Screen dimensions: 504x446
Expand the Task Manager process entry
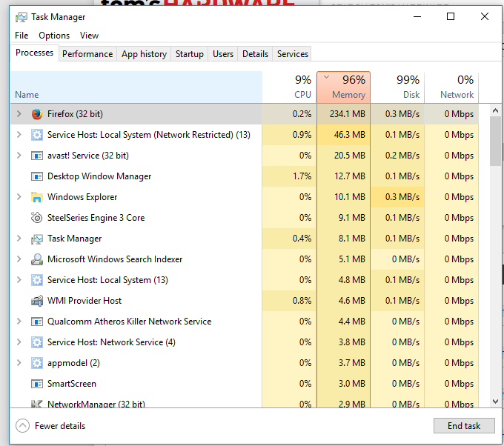19,239
